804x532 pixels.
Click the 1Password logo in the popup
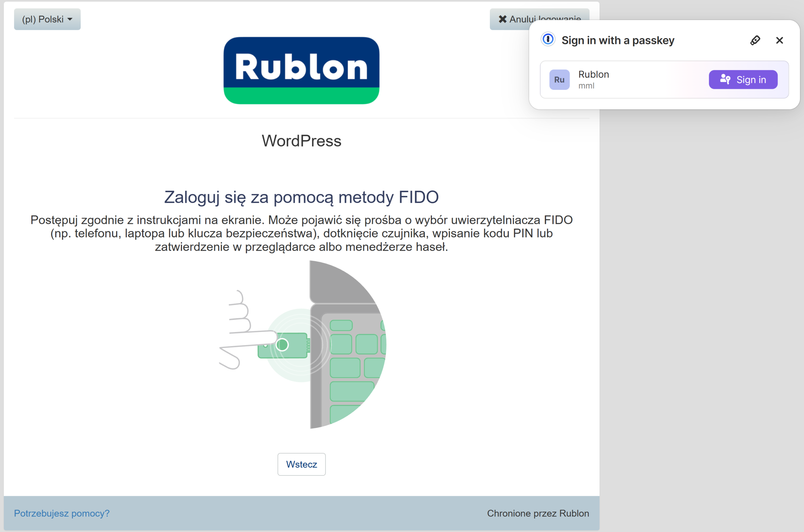pos(548,39)
